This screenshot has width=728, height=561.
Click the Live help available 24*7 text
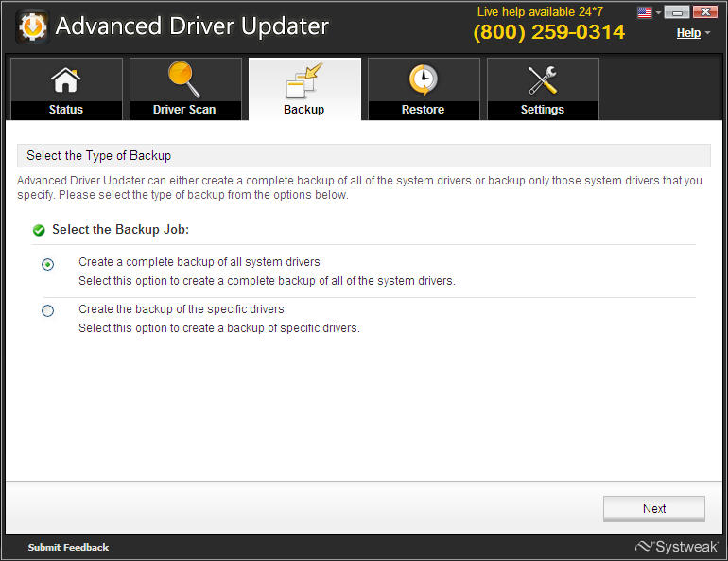click(x=540, y=11)
